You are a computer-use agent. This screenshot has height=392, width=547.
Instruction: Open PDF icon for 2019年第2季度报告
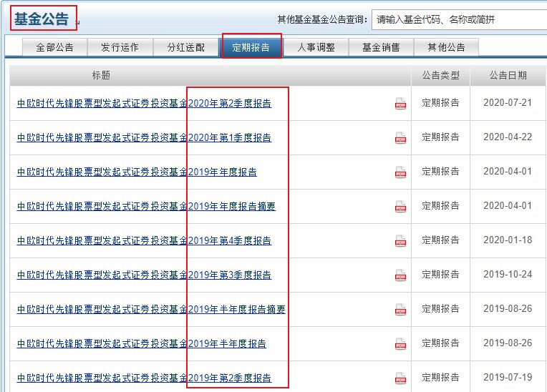click(x=400, y=378)
